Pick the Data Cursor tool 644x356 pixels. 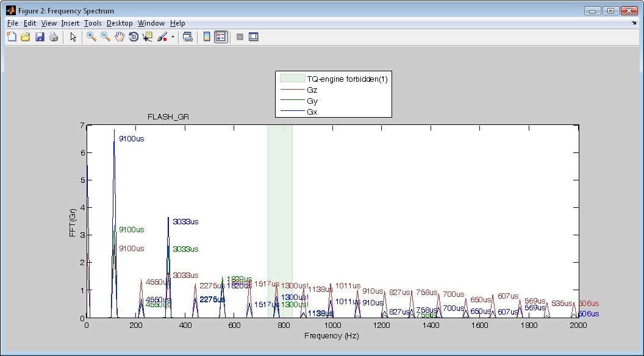coord(148,37)
